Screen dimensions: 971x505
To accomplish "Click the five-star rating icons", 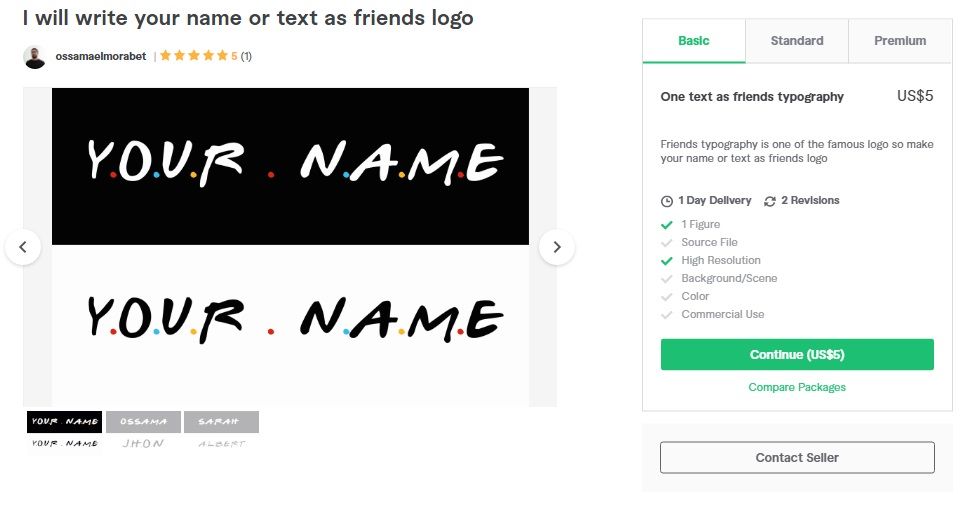I will [194, 56].
